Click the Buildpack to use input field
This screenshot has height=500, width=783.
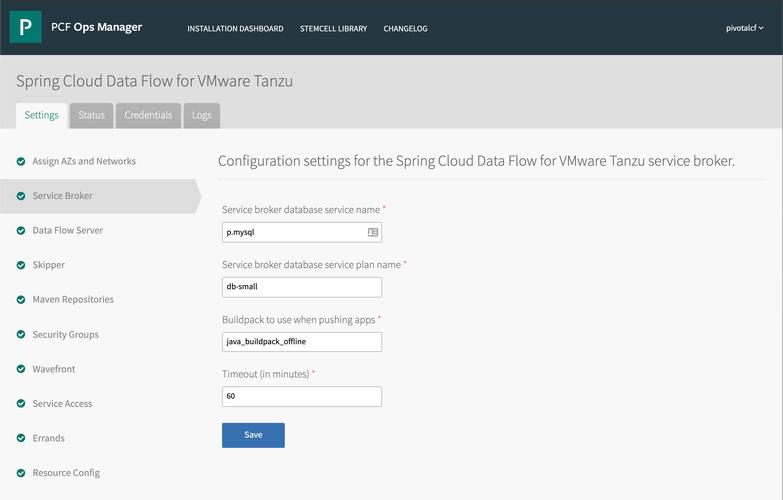(301, 342)
